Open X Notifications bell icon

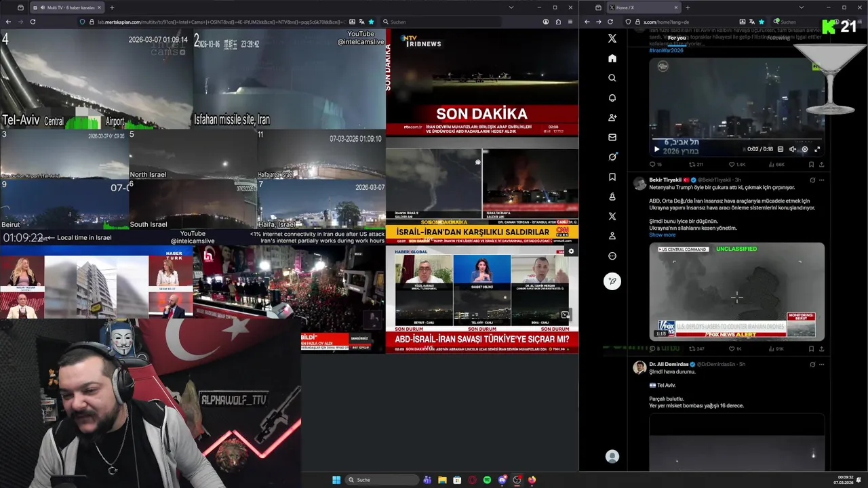[612, 98]
